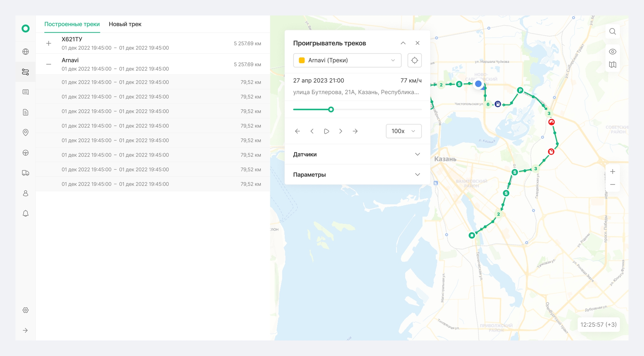This screenshot has width=644, height=356.
Task: Start track playback with play button
Action: coord(326,131)
